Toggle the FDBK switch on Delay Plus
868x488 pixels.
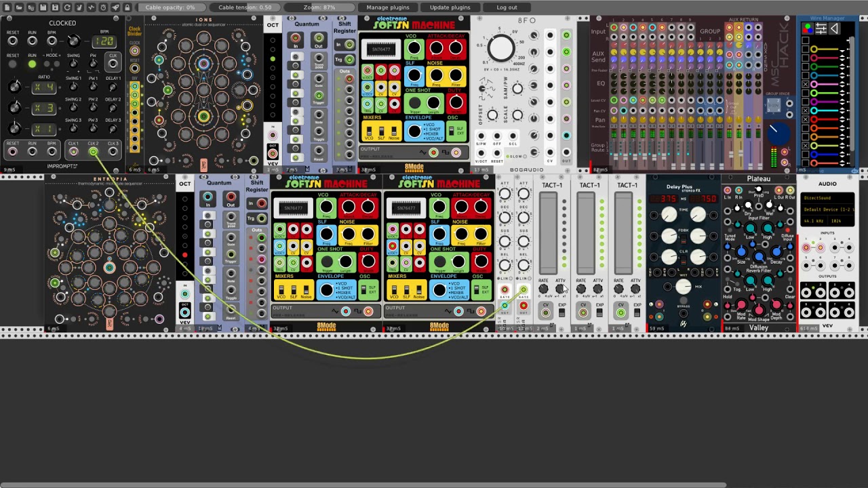684,239
